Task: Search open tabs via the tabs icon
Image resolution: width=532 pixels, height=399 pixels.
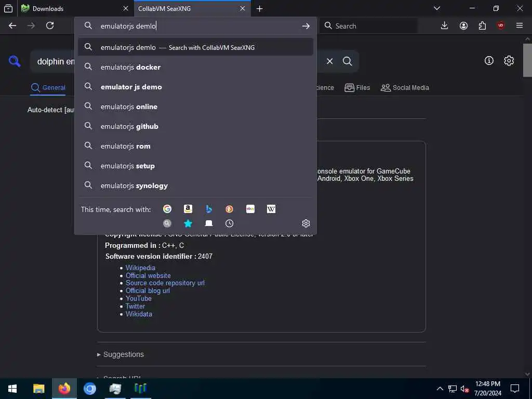Action: pyautogui.click(x=209, y=223)
